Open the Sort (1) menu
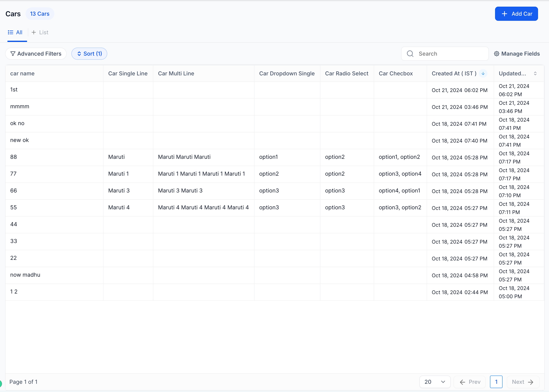Image resolution: width=549 pixels, height=392 pixels. (x=89, y=54)
